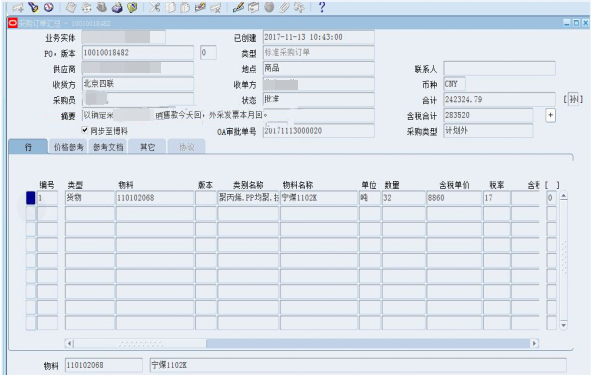This screenshot has height=377, width=592.
Task: Click the plus button beside 含税合计
Action: [x=550, y=115]
